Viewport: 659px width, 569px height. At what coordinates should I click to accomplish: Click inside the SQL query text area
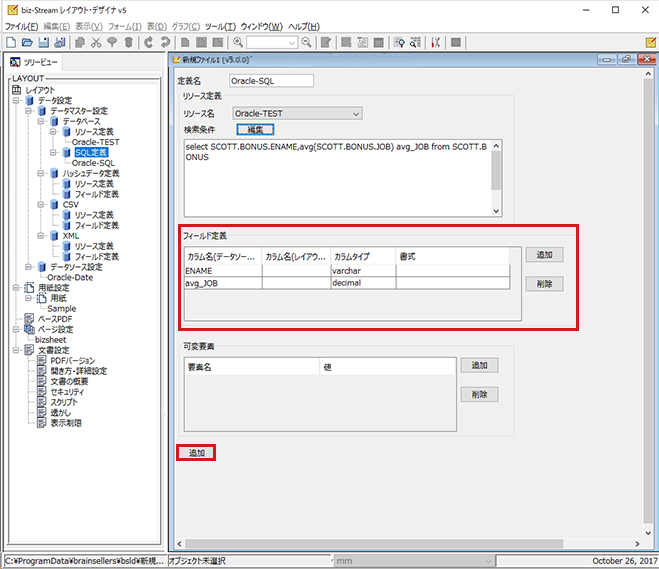click(x=337, y=178)
